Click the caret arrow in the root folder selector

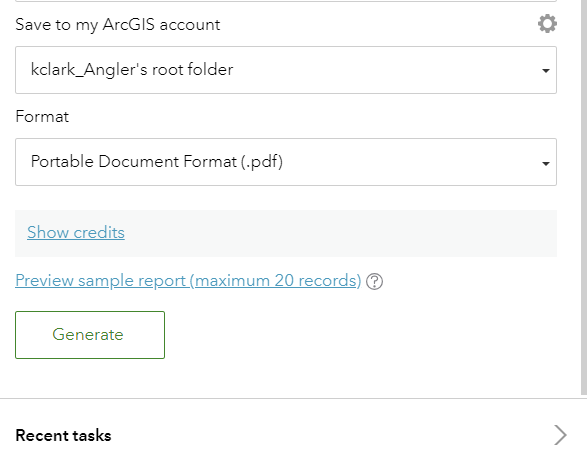click(x=546, y=70)
